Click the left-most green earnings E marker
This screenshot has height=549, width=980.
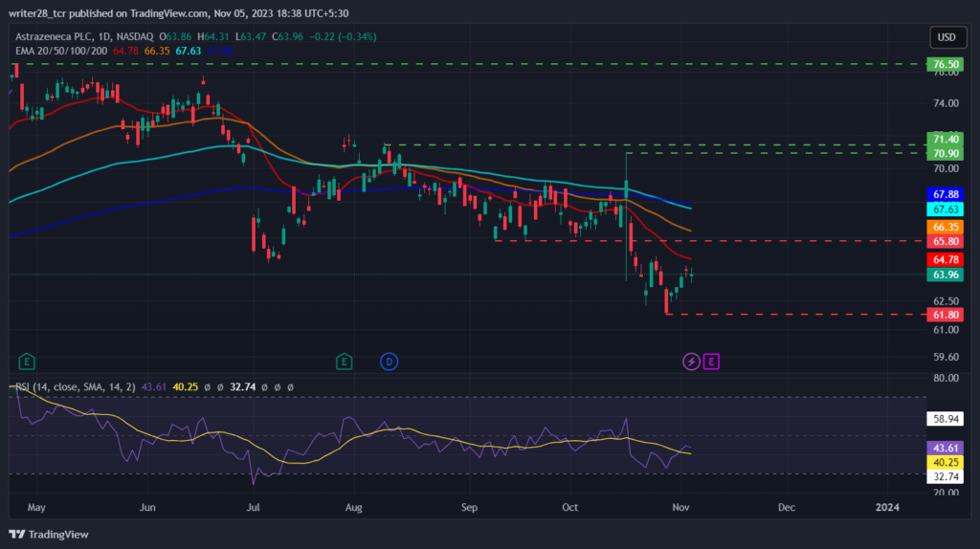[27, 362]
